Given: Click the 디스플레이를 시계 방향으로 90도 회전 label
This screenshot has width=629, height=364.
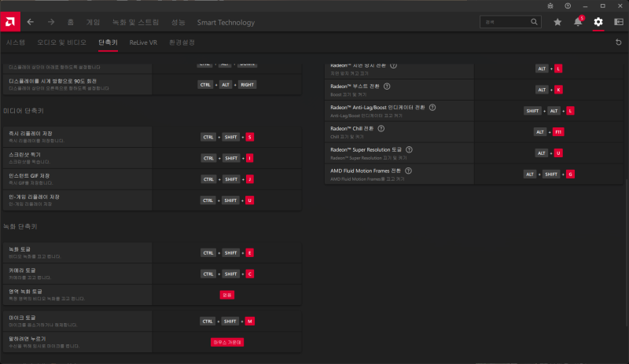Looking at the screenshot, I should click(53, 81).
